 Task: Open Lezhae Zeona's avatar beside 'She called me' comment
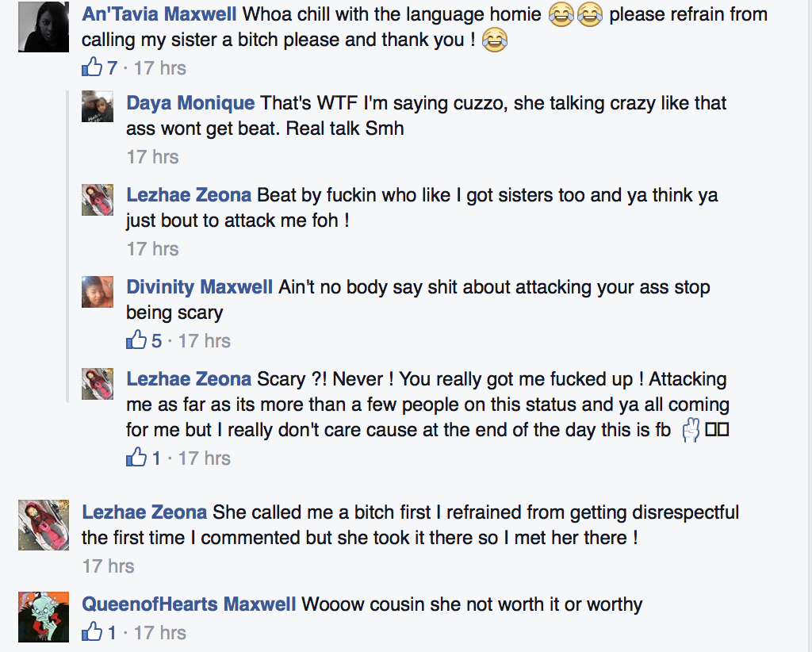point(43,525)
